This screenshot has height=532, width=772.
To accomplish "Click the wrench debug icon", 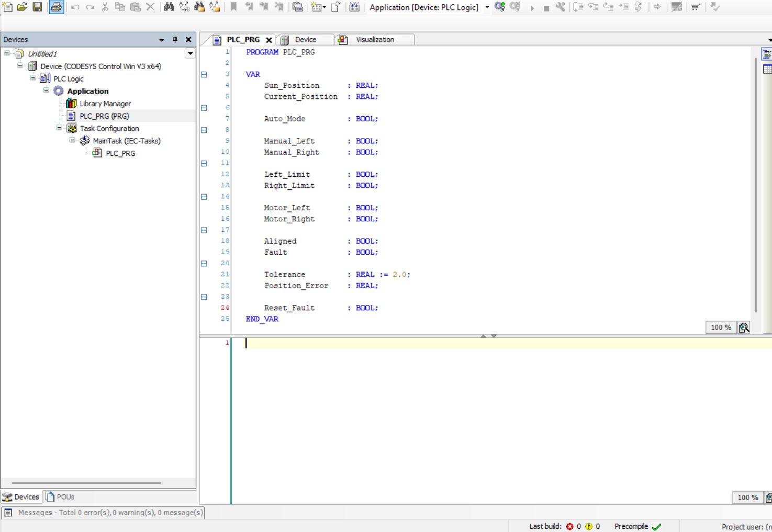I will (560, 7).
